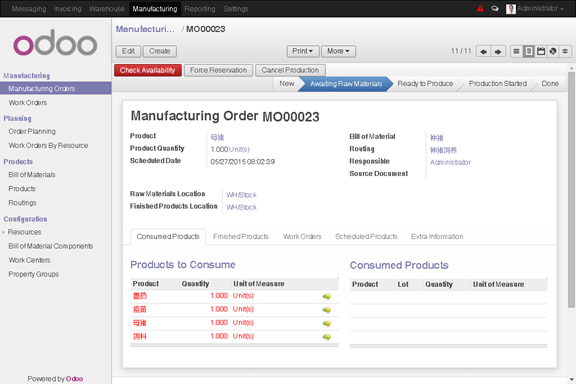Click the 疫苗 product row in Products to Consume
Screen dimensions: 576x384
tap(234, 310)
